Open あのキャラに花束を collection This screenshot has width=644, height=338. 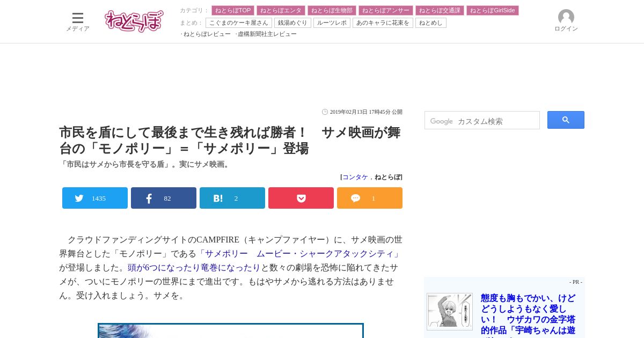(x=383, y=23)
